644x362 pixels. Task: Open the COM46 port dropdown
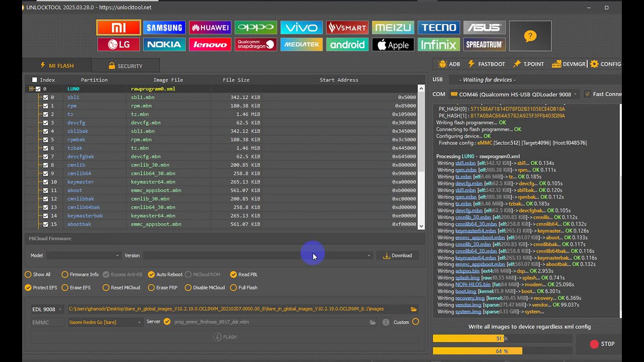515,94
